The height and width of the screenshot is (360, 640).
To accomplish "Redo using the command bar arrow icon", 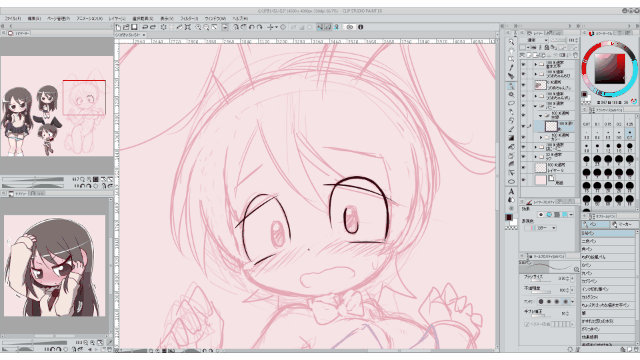I will (x=153, y=27).
